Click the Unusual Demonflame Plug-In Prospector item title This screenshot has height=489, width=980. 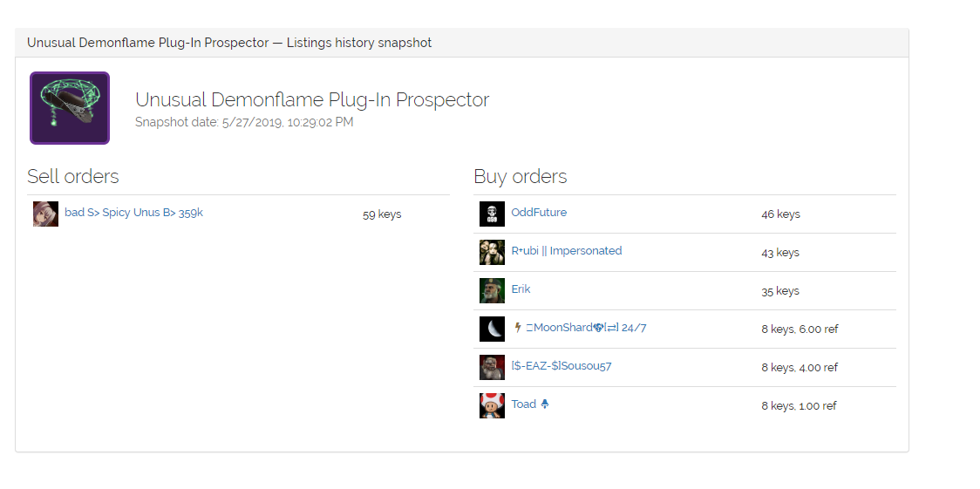pos(312,100)
